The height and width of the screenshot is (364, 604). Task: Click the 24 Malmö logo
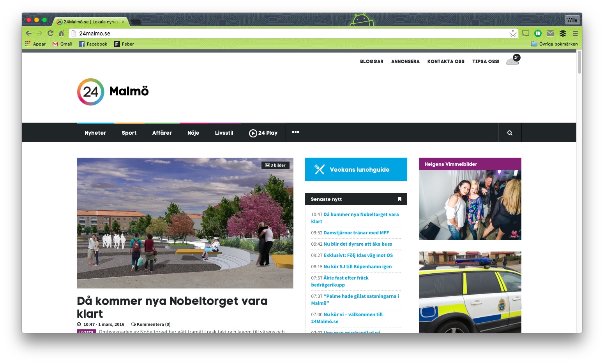pos(113,92)
